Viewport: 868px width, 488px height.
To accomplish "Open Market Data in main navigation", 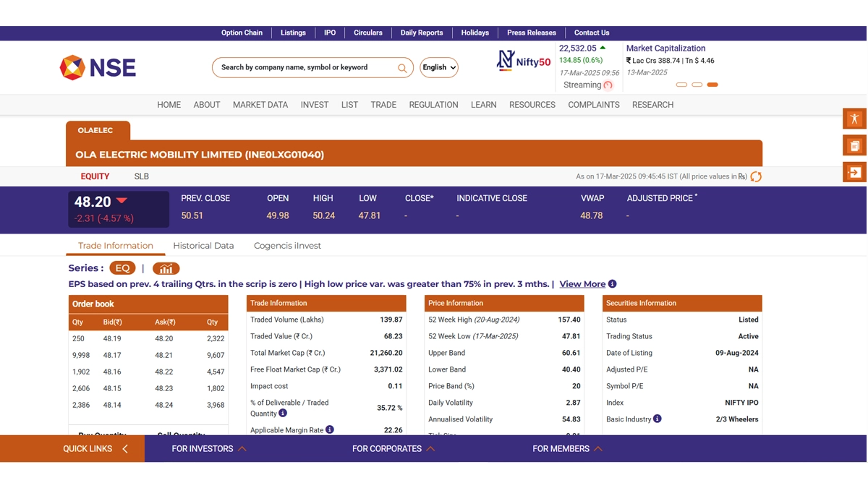I will point(260,105).
